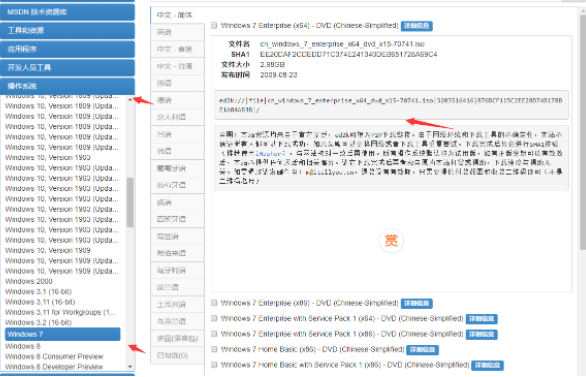The image size is (586, 377).
Task: Check Windows 7 Enterprise (x86) DVD checkbox
Action: click(214, 303)
